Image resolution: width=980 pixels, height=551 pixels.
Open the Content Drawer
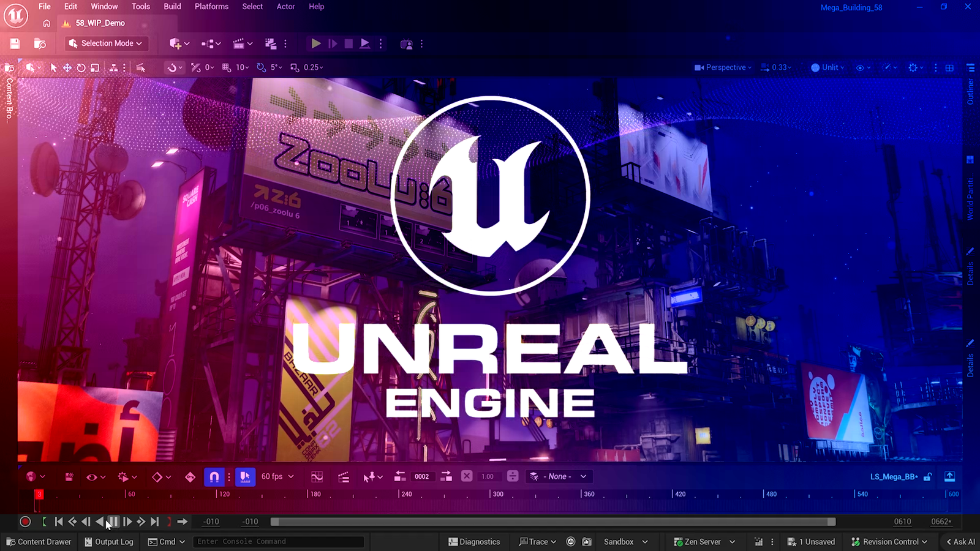tap(39, 542)
